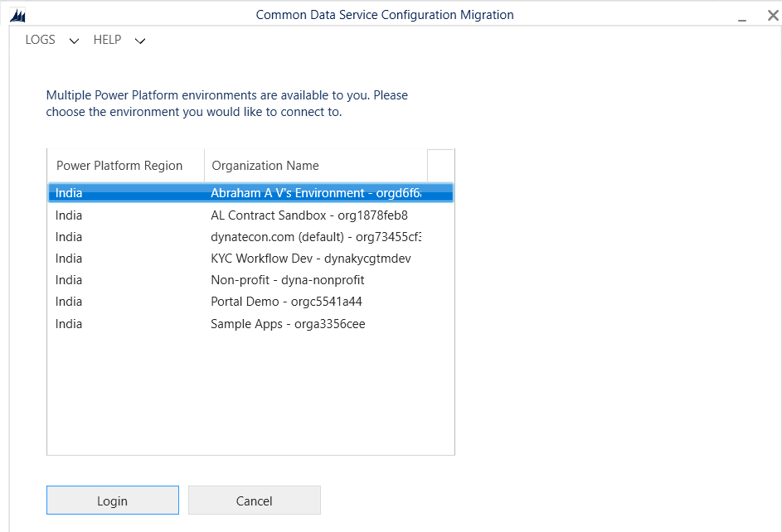The image size is (782, 532).
Task: Minimize the Configuration Migration window
Action: click(x=742, y=15)
